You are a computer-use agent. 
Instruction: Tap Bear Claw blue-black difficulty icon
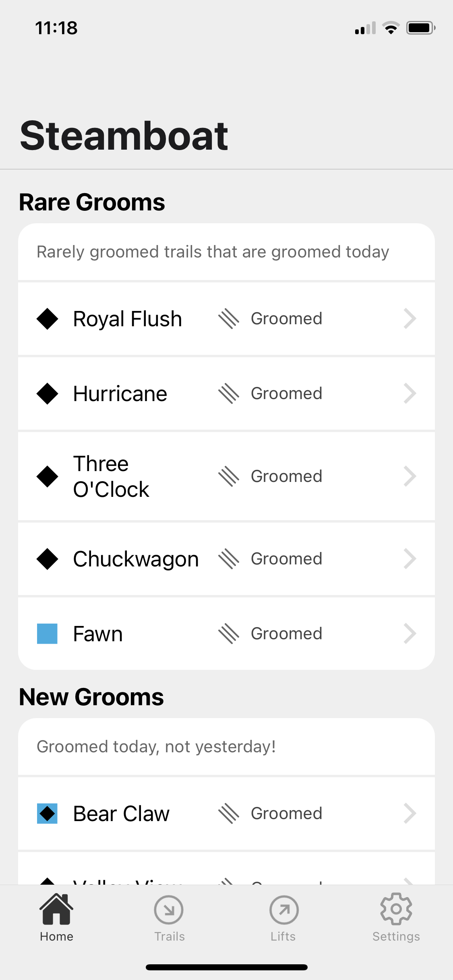(47, 813)
